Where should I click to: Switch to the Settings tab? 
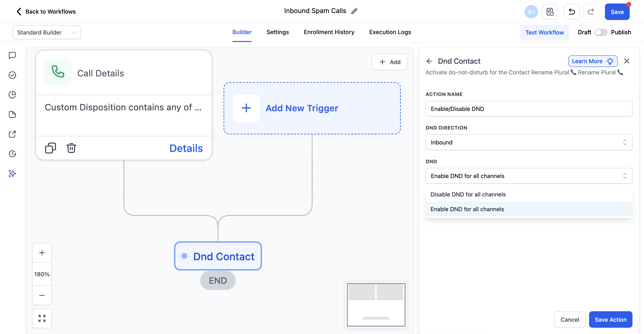278,32
